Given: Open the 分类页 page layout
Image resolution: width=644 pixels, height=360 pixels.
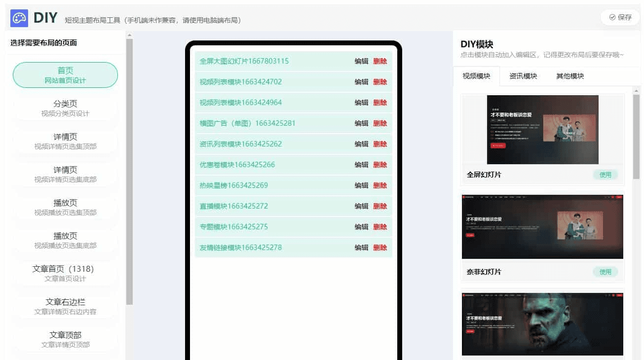Looking at the screenshot, I should [65, 108].
